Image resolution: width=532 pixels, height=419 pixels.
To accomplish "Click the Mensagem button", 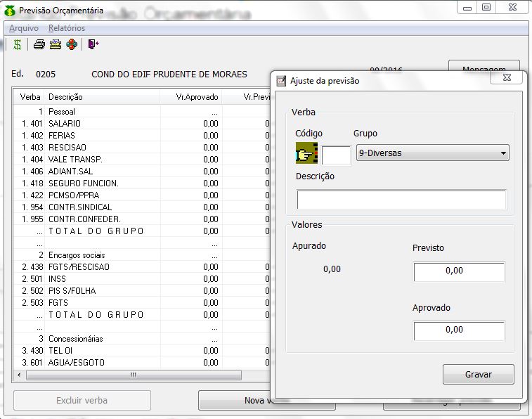I will [x=484, y=68].
